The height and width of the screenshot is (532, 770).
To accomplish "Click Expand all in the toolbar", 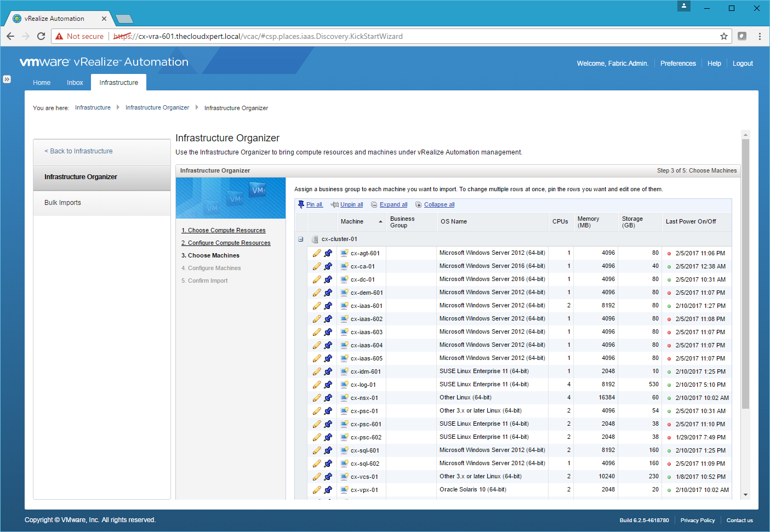I will pyautogui.click(x=393, y=204).
